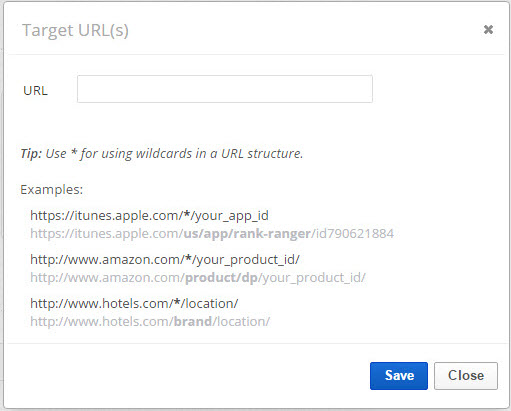The image size is (511, 411).
Task: Click the bold Tip: word
Action: 31,154
